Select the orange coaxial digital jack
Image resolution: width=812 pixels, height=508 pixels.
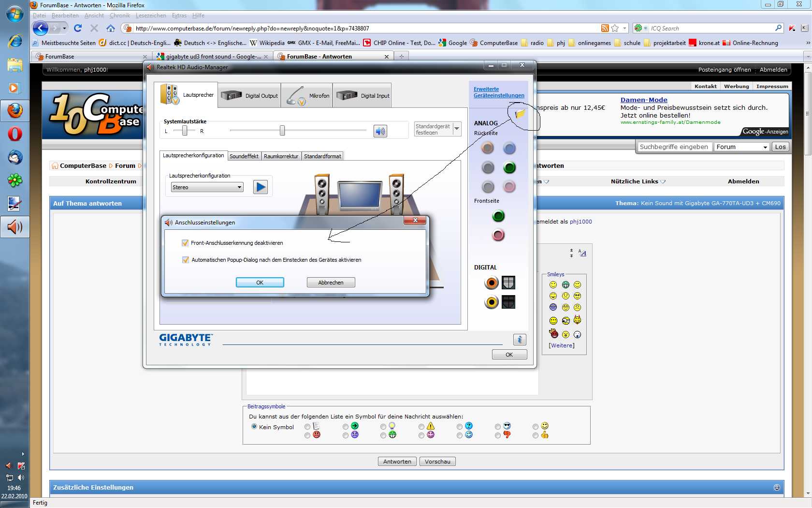coord(492,283)
